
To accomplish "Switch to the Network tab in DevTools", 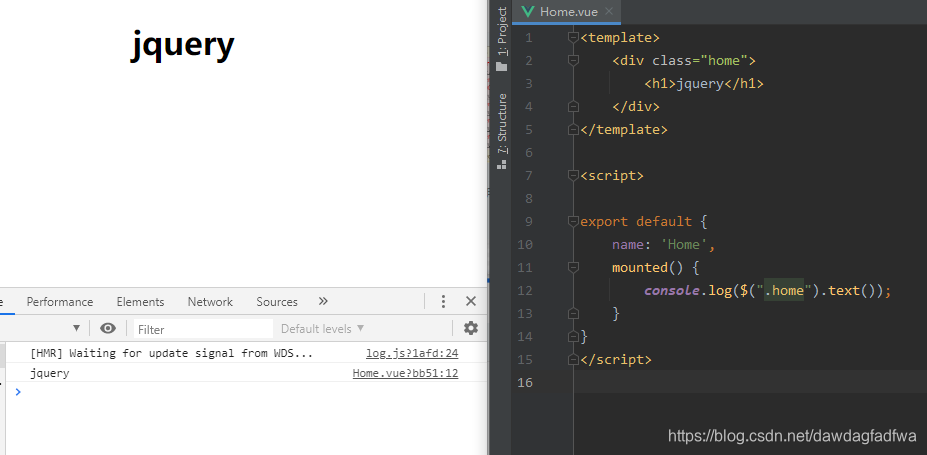I will (x=210, y=301).
